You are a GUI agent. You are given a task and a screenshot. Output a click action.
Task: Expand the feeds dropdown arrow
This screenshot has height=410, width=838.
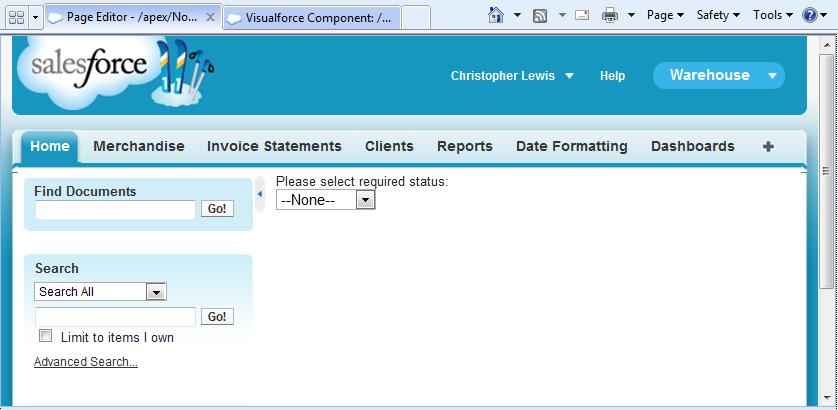tap(562, 16)
